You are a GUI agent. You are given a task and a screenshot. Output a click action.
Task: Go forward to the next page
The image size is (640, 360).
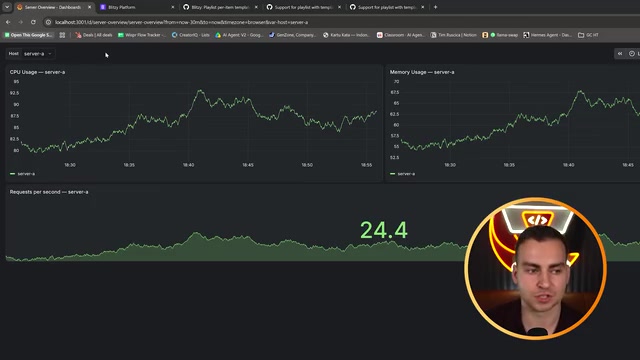(20, 22)
